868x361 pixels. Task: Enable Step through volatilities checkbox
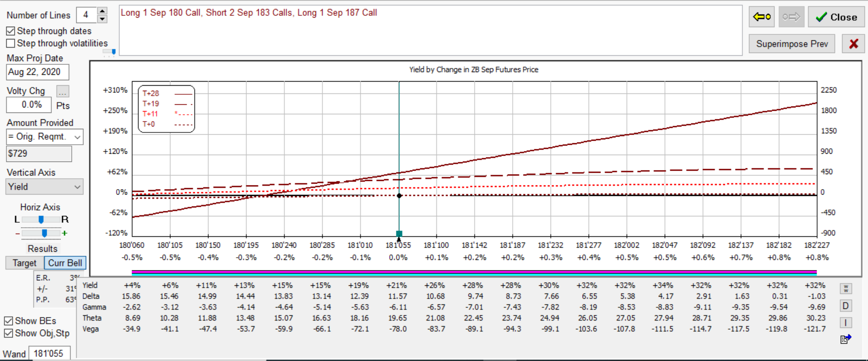(x=10, y=43)
